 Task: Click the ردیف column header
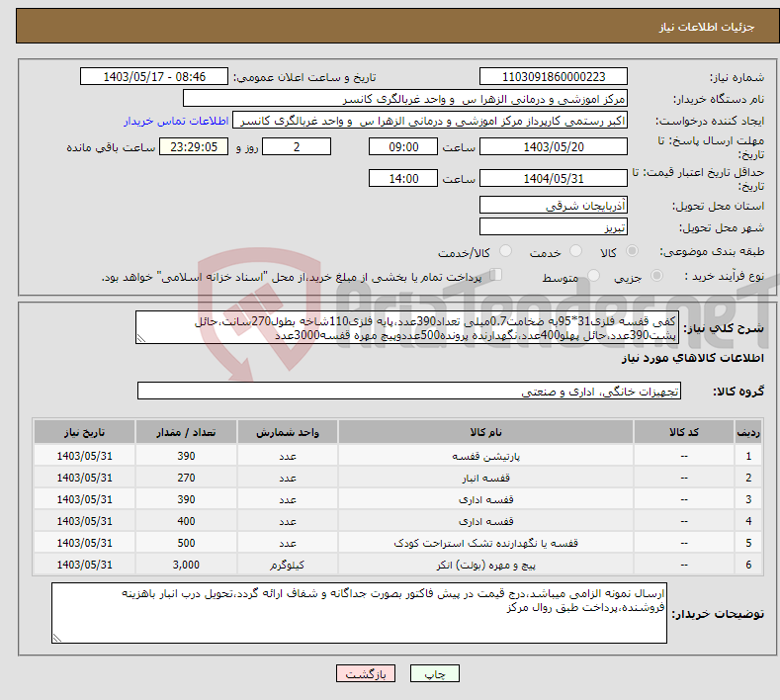748,432
